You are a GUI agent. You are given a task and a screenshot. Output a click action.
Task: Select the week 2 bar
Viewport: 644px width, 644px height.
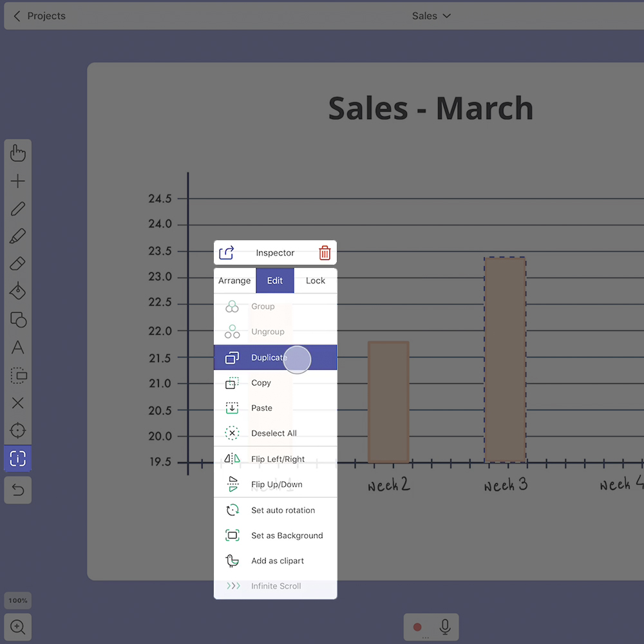tap(388, 402)
